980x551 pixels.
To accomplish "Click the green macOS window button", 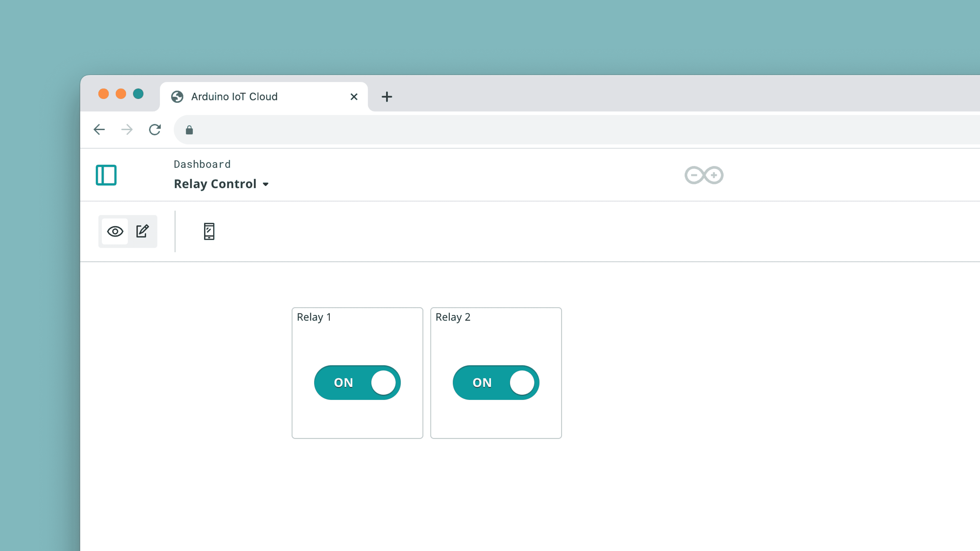I will [x=138, y=94].
